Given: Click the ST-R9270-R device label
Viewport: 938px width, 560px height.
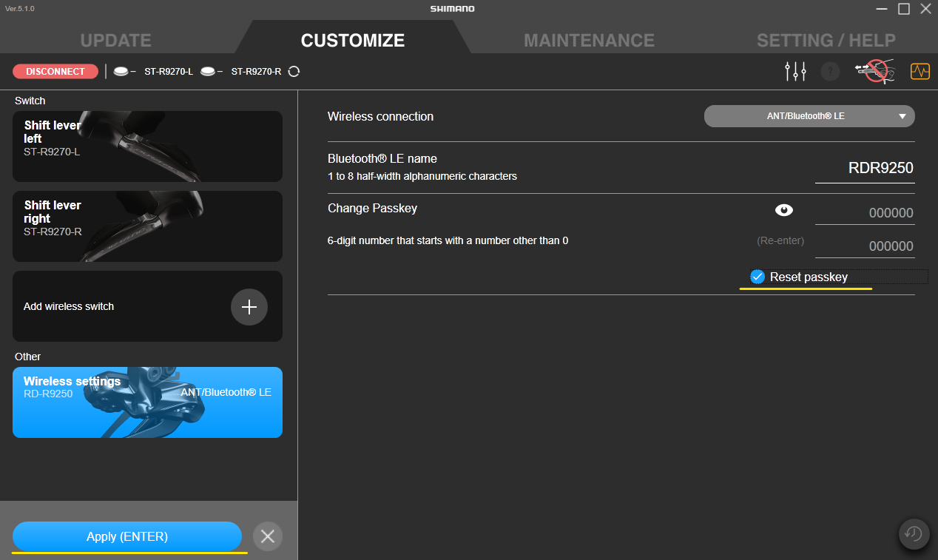Looking at the screenshot, I should click(256, 72).
